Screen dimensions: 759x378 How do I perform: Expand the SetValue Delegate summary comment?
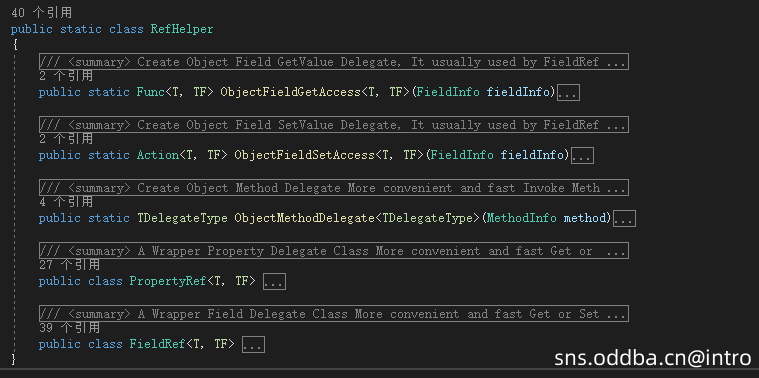tap(334, 124)
